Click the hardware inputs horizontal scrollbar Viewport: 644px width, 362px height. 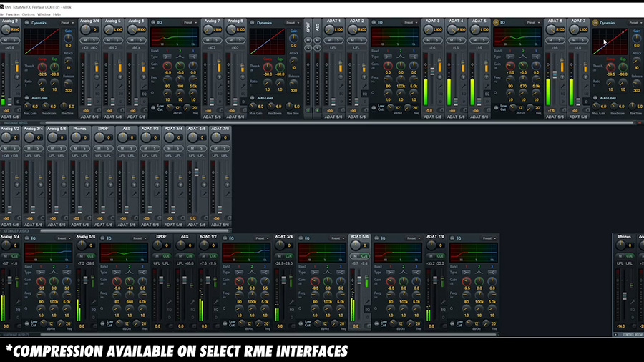[339, 123]
